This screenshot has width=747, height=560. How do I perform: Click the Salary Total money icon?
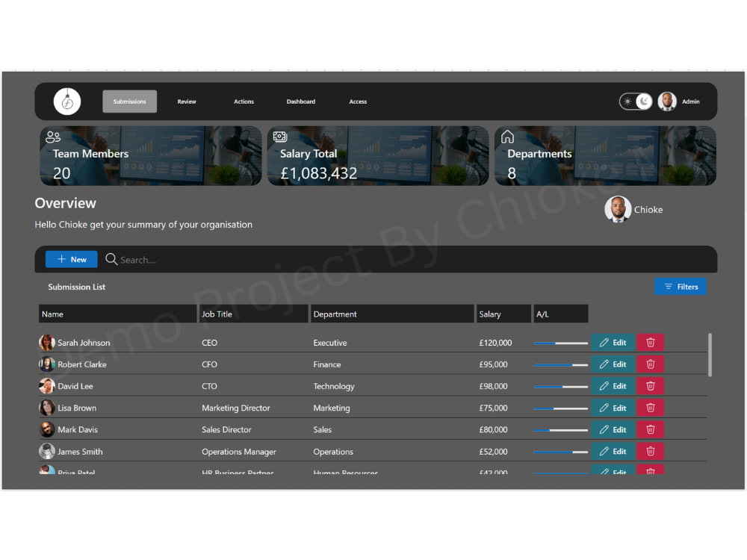click(280, 137)
